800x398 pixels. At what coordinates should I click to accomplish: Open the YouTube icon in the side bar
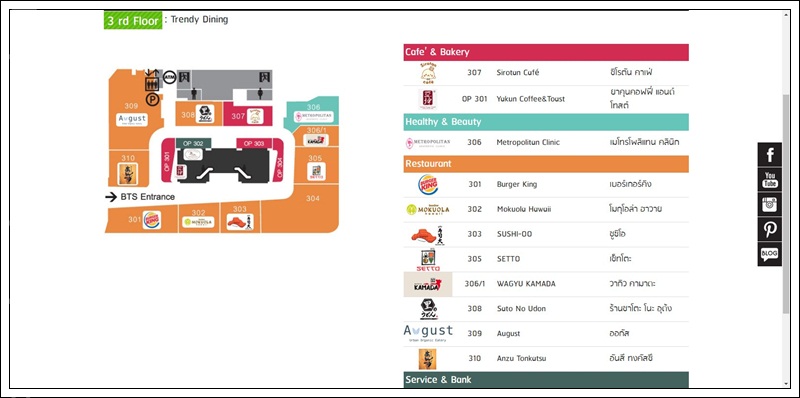tap(769, 179)
